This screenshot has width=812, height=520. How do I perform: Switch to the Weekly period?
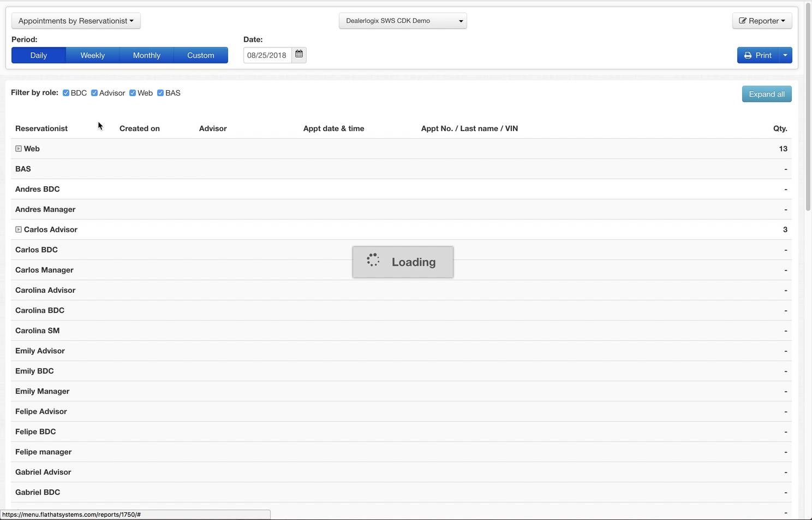(x=93, y=55)
